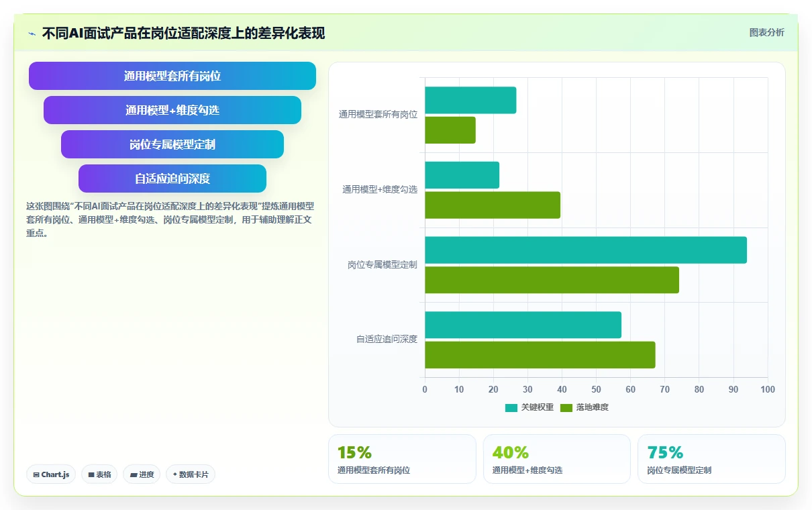Click the green bar for 通用模型套所有岗位

tap(450, 130)
